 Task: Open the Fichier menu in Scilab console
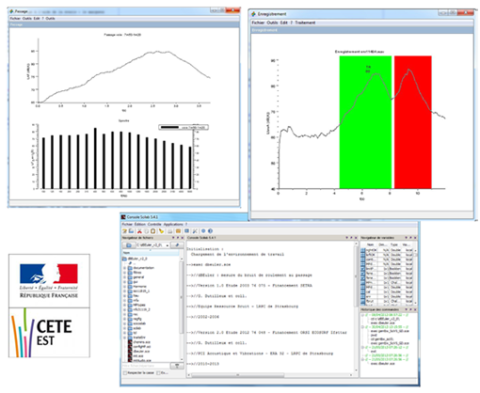tap(127, 224)
